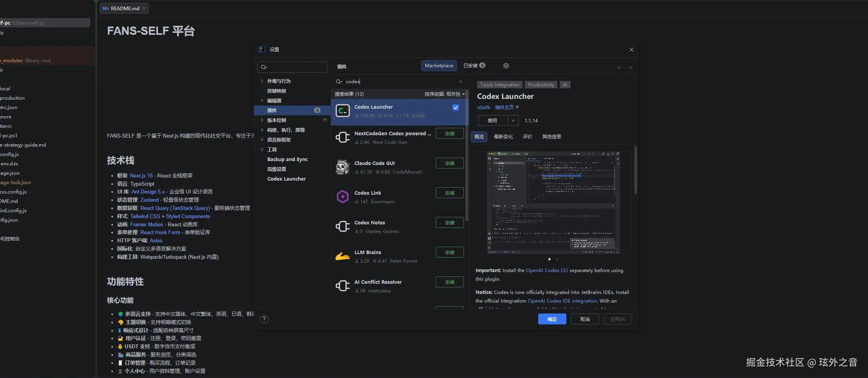868x378 pixels.
Task: Focus the settings search field
Action: tap(292, 67)
